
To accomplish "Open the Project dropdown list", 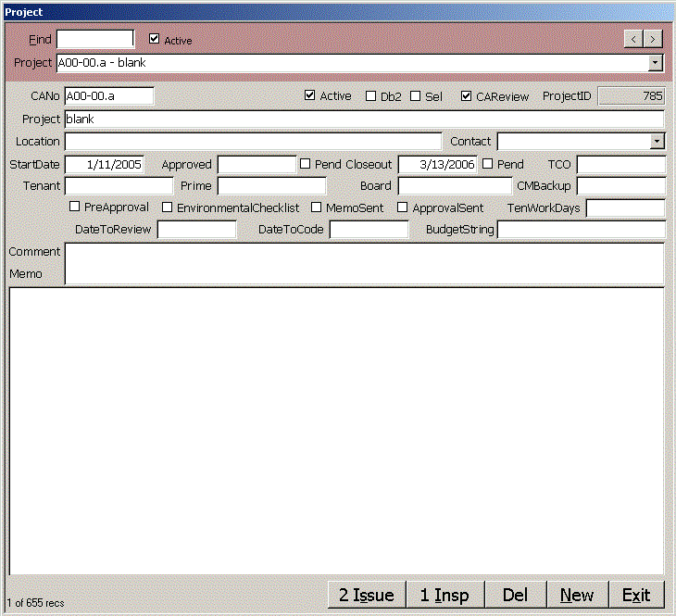I will (656, 63).
